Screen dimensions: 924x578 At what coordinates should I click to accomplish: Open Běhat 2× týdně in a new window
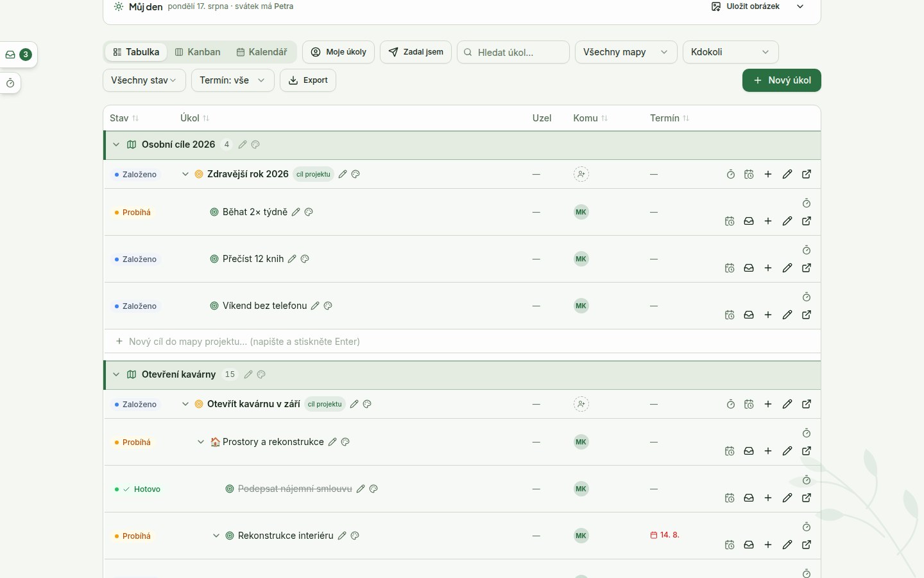point(807,221)
